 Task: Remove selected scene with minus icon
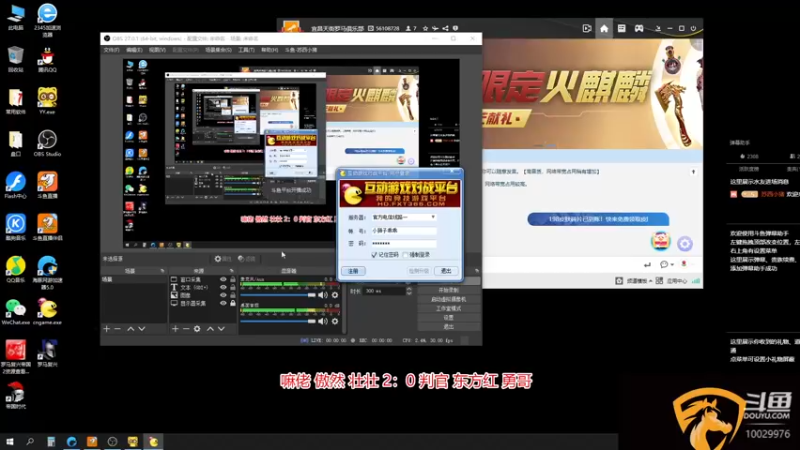[118, 329]
